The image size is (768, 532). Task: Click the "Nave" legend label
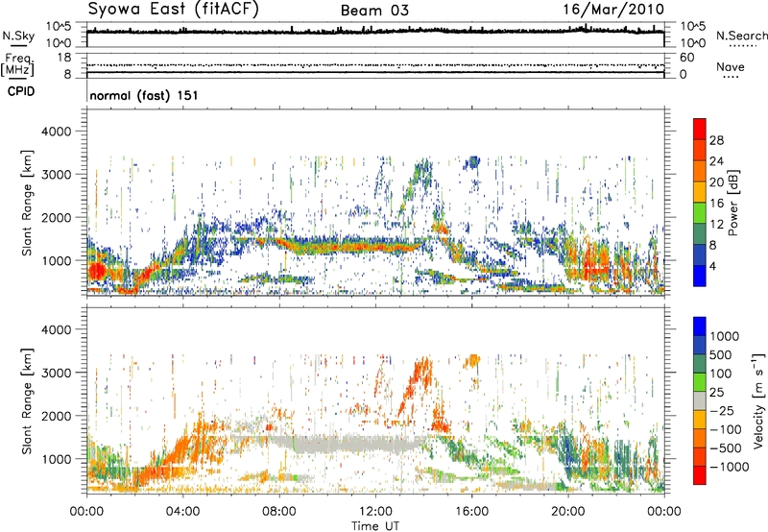[730, 66]
